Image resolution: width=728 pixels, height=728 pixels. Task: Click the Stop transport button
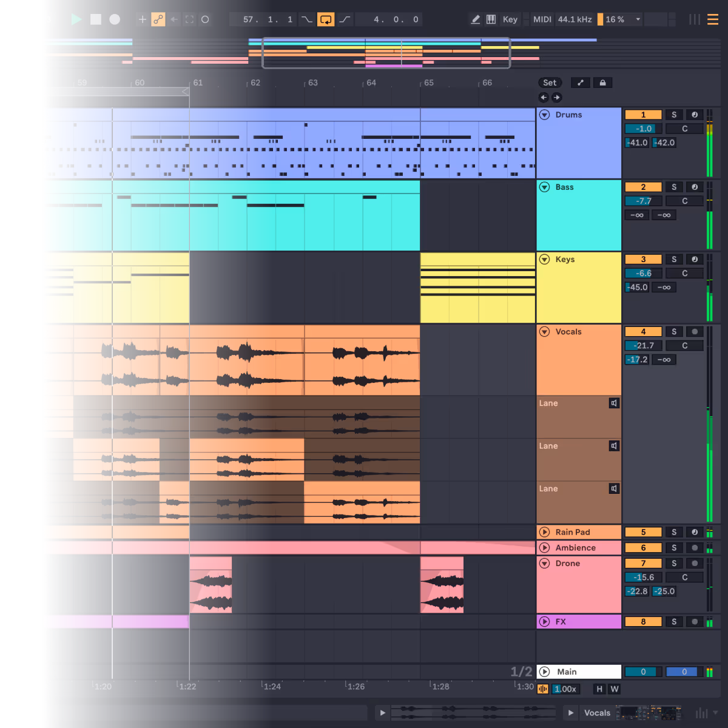point(96,19)
